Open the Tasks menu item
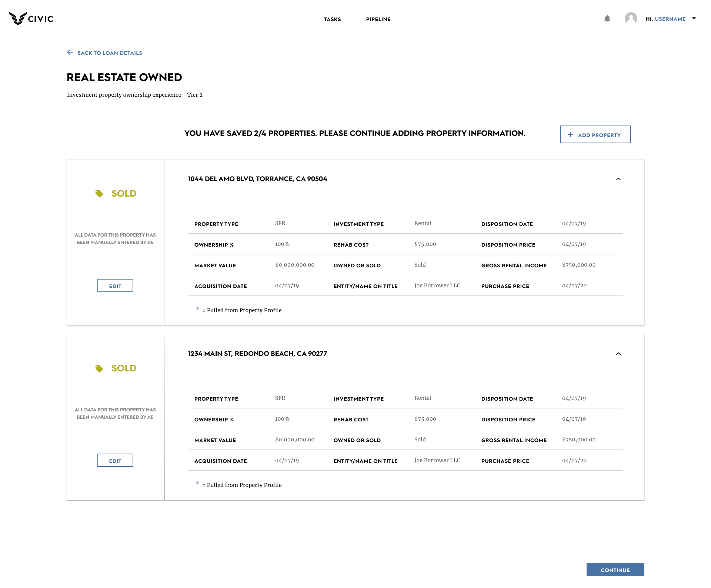Viewport: 711px width, 588px height. point(332,19)
